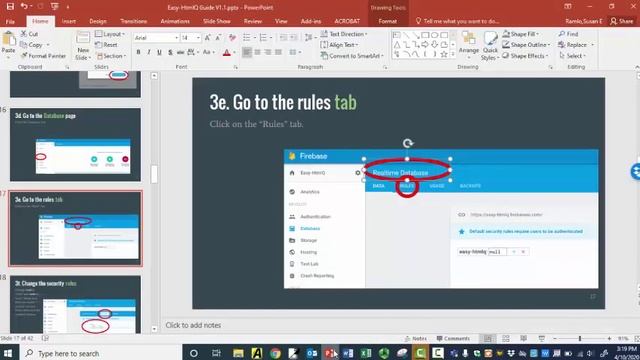Click Reset slide button
640x360 pixels.
click(106, 45)
